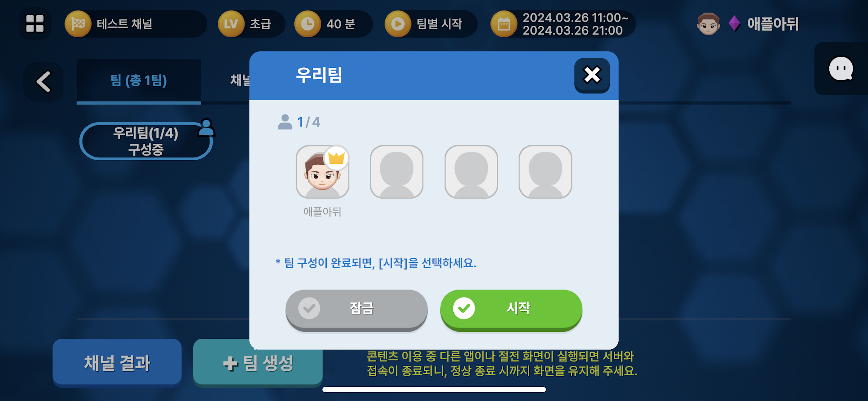868x401 pixels.
Task: Tap the back arrow button
Action: [44, 81]
